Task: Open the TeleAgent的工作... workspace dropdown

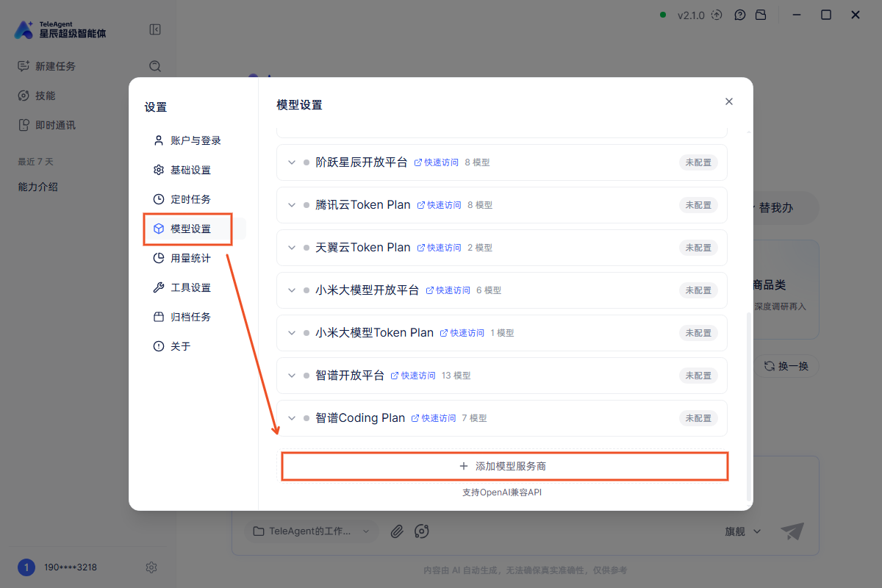Action: pos(312,531)
